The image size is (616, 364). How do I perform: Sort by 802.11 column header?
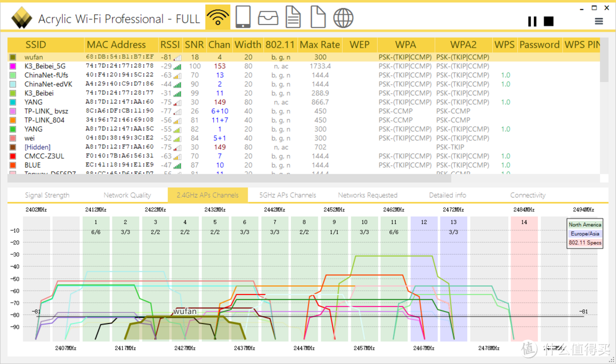281,44
